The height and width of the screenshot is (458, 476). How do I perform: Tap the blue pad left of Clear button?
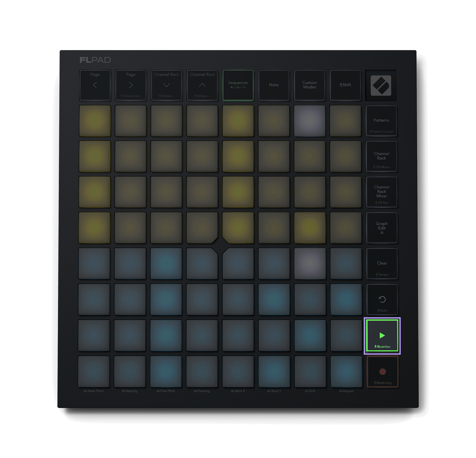[346, 264]
